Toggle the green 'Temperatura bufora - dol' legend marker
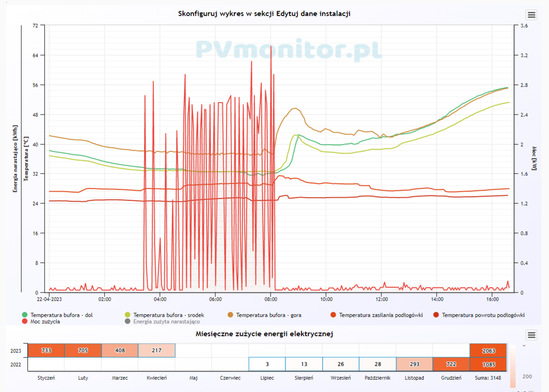 [25, 315]
